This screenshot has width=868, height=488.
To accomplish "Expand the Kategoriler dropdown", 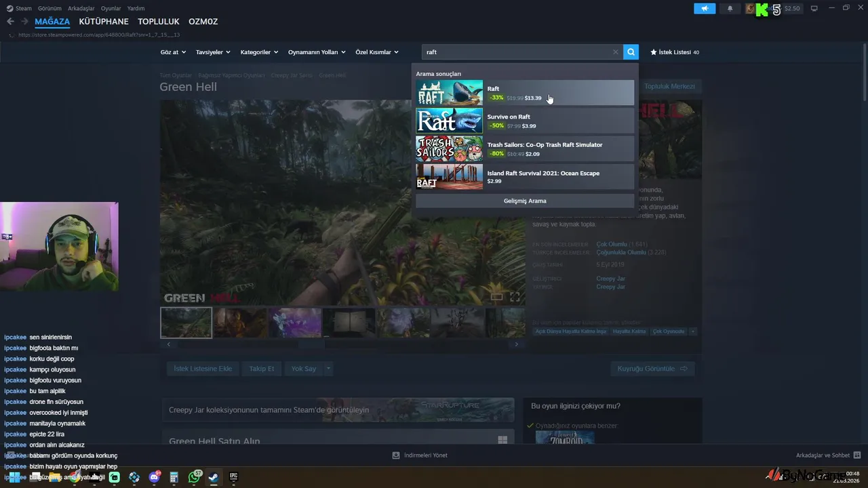I will tap(259, 52).
